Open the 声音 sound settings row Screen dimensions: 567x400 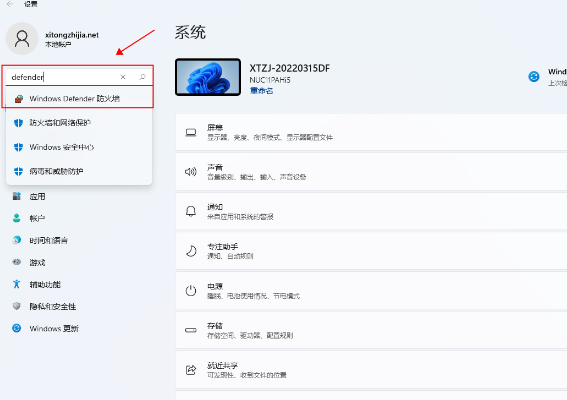(371, 172)
